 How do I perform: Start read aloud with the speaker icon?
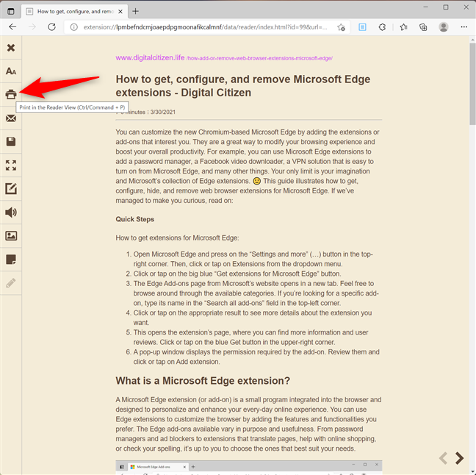click(x=11, y=213)
